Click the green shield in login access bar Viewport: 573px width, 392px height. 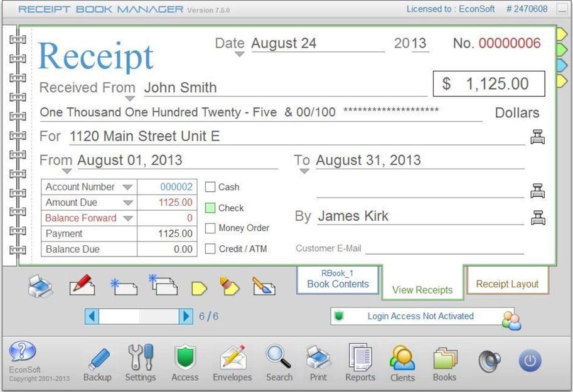(x=339, y=315)
